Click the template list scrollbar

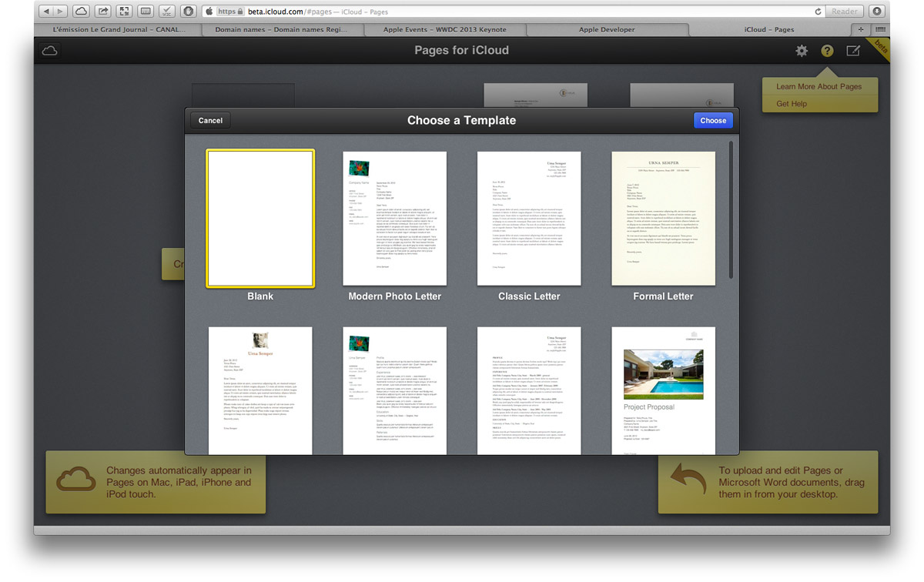[x=731, y=209]
